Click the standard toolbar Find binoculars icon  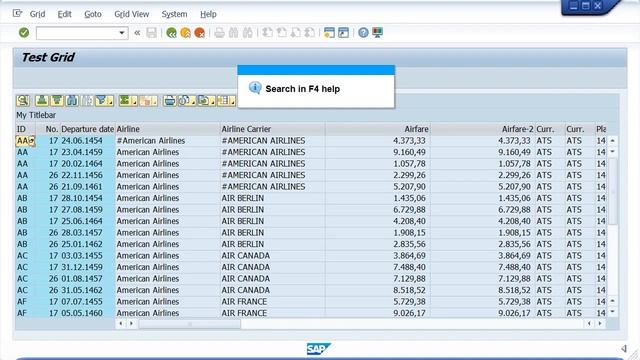pyautogui.click(x=233, y=33)
